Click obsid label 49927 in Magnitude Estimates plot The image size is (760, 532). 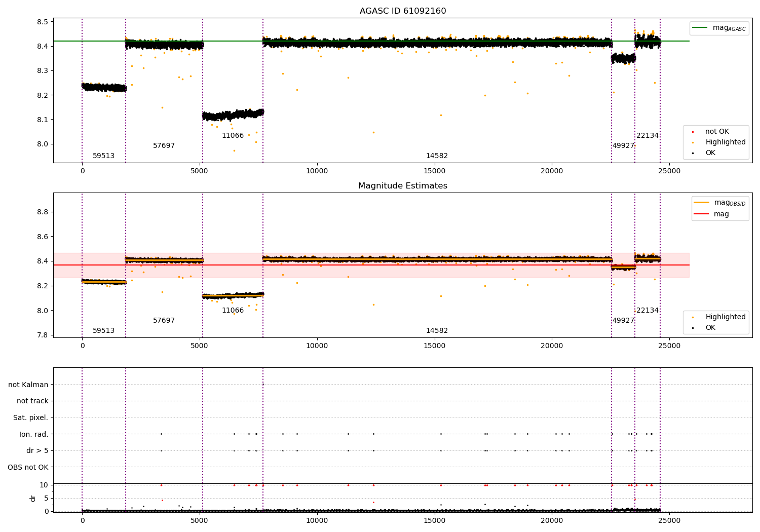[x=623, y=321]
